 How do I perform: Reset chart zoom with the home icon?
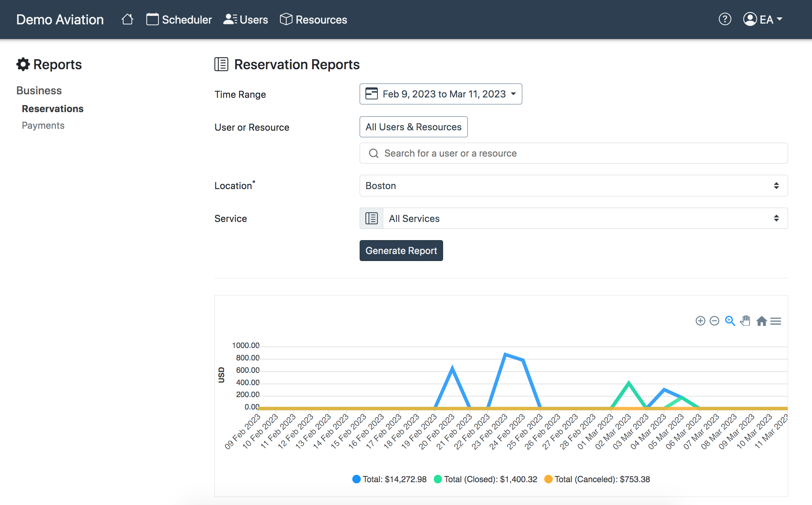point(761,321)
